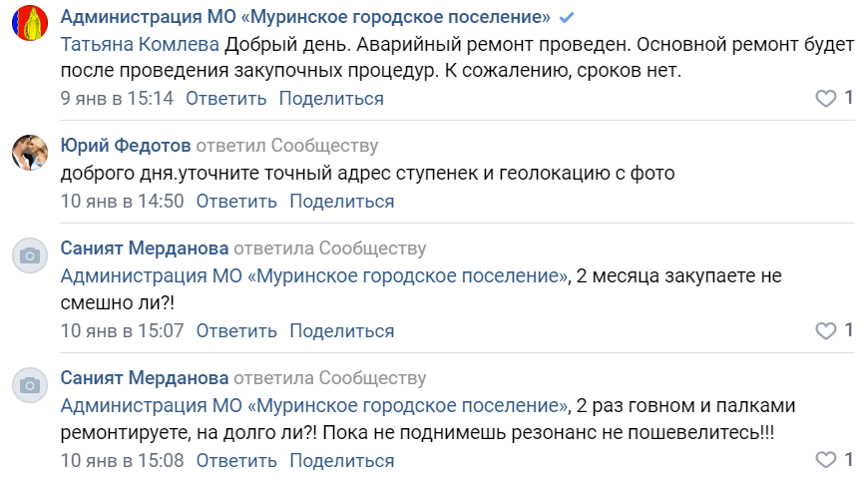The image size is (868, 487).
Task: Open Юрий Федотов's profile photo
Action: pos(30,154)
